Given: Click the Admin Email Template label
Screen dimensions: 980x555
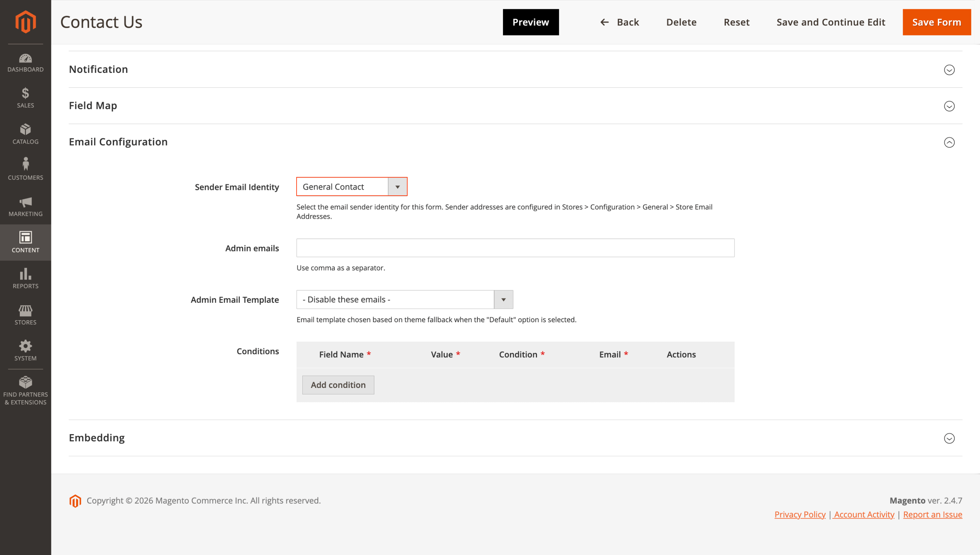Looking at the screenshot, I should click(235, 300).
